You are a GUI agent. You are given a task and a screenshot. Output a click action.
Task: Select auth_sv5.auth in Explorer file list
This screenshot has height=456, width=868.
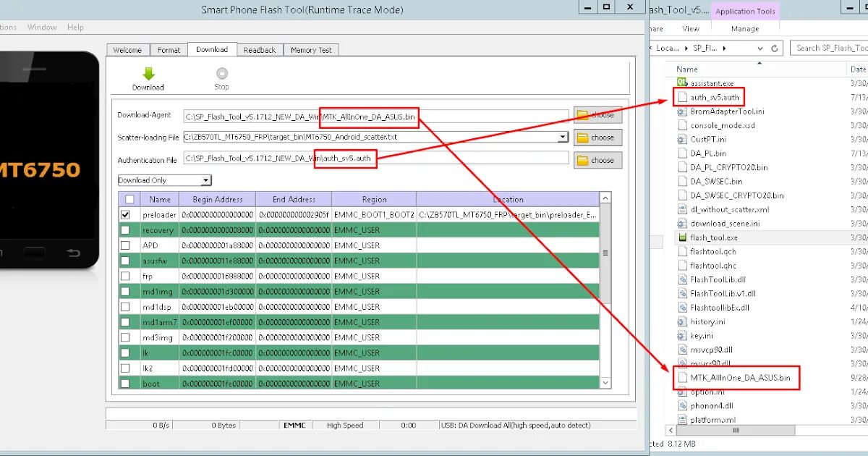click(713, 97)
